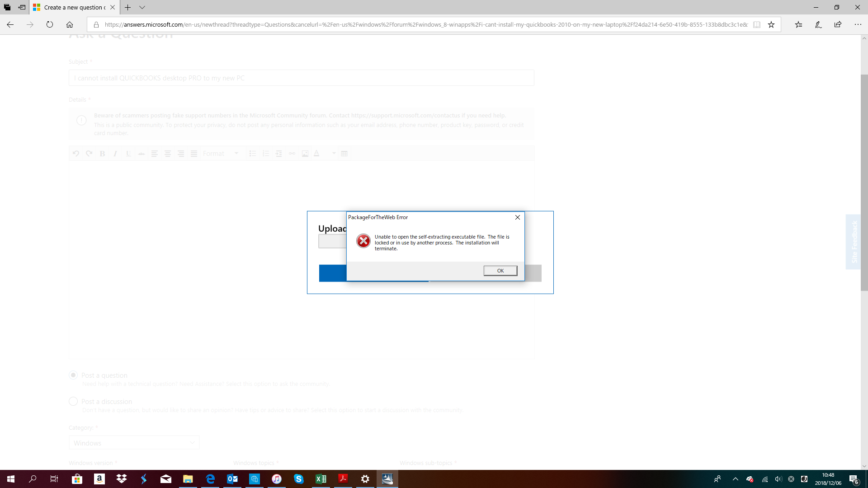868x488 pixels.
Task: Justify text in the editor toolbar
Action: pyautogui.click(x=194, y=154)
